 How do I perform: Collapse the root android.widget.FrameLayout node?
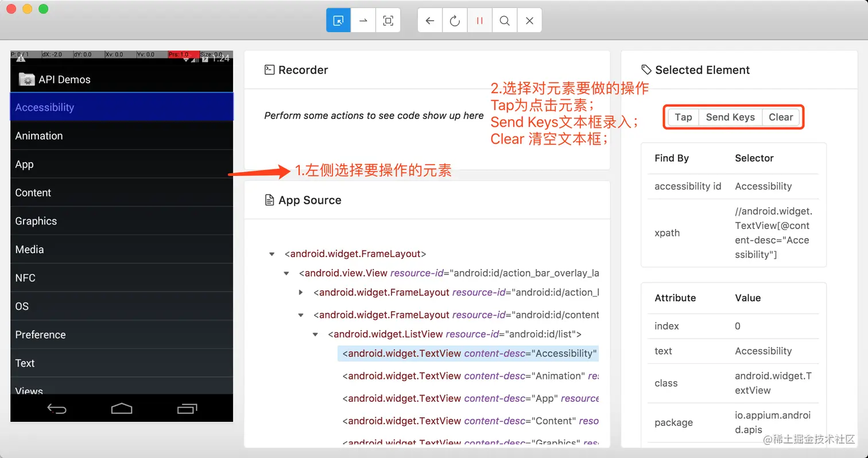tap(271, 253)
